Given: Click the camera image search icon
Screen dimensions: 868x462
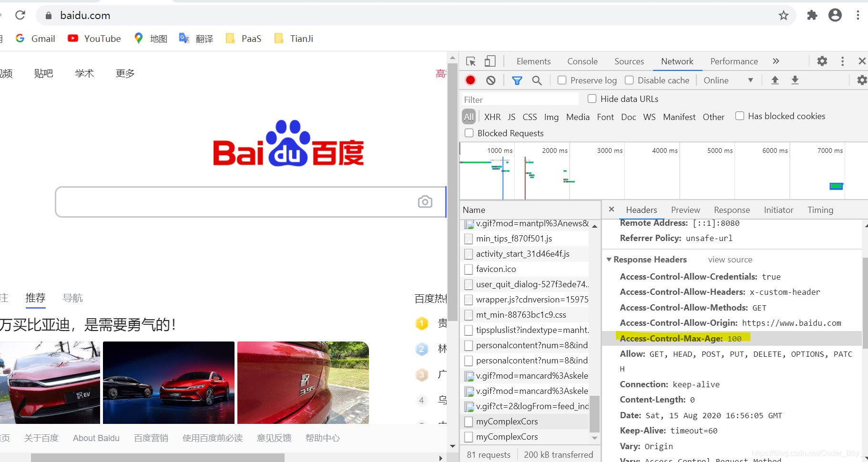Looking at the screenshot, I should coord(425,201).
